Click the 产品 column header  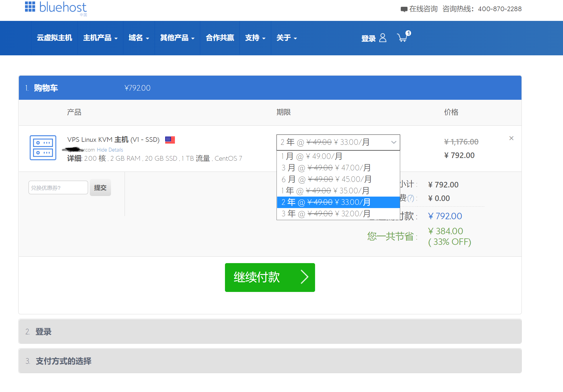[x=74, y=112]
